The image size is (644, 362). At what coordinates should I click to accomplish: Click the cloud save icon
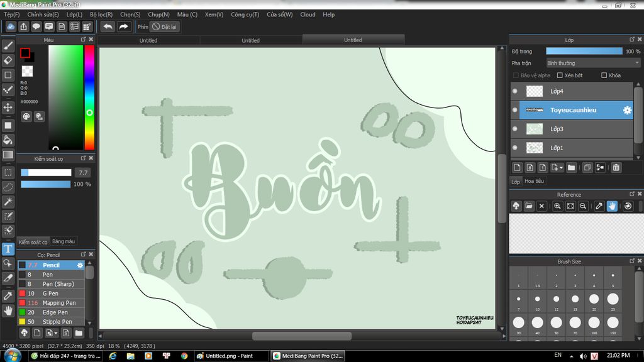pos(11,26)
